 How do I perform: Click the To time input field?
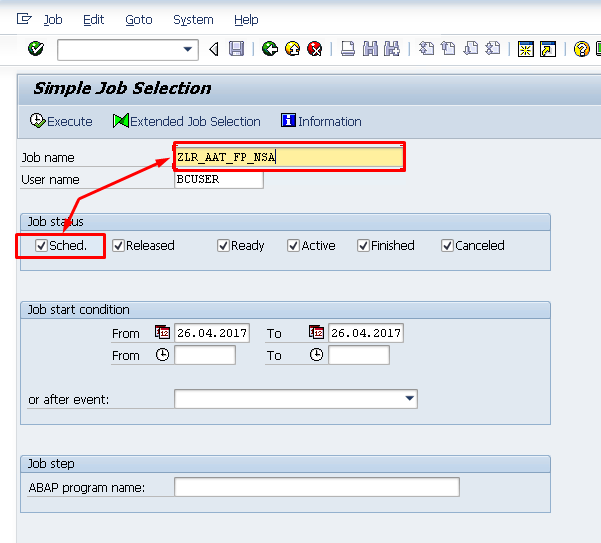point(359,355)
